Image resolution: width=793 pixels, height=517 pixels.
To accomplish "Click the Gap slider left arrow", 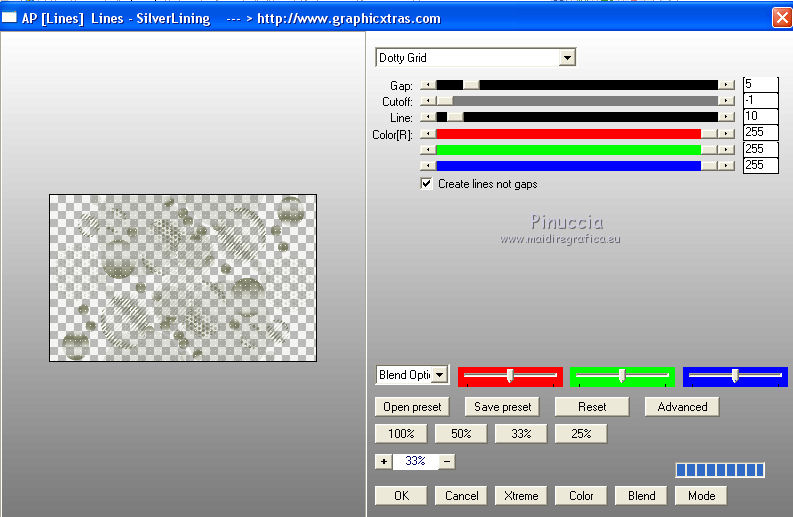I will pos(428,85).
